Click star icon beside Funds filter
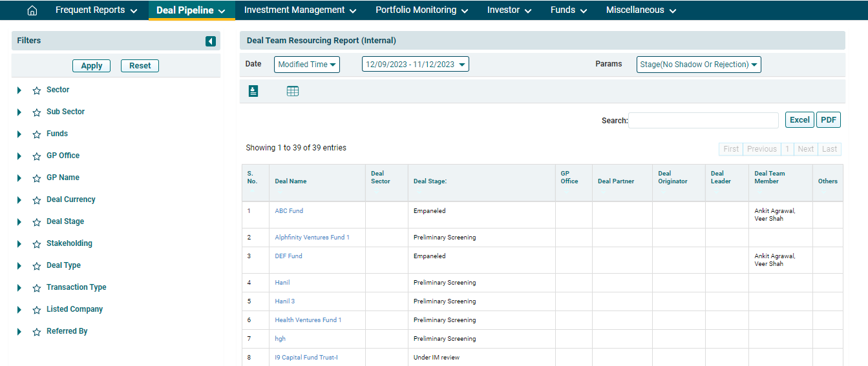 tap(37, 134)
